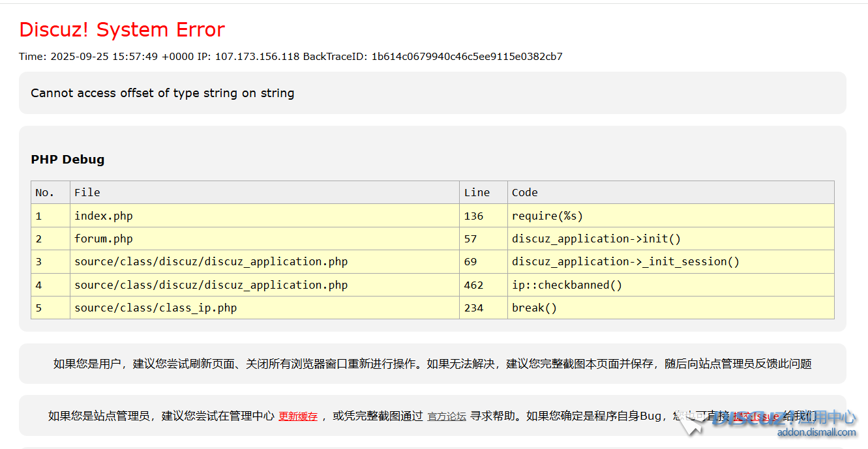Click the Discuz! System Error heading
This screenshot has width=868, height=449.
pyautogui.click(x=122, y=29)
